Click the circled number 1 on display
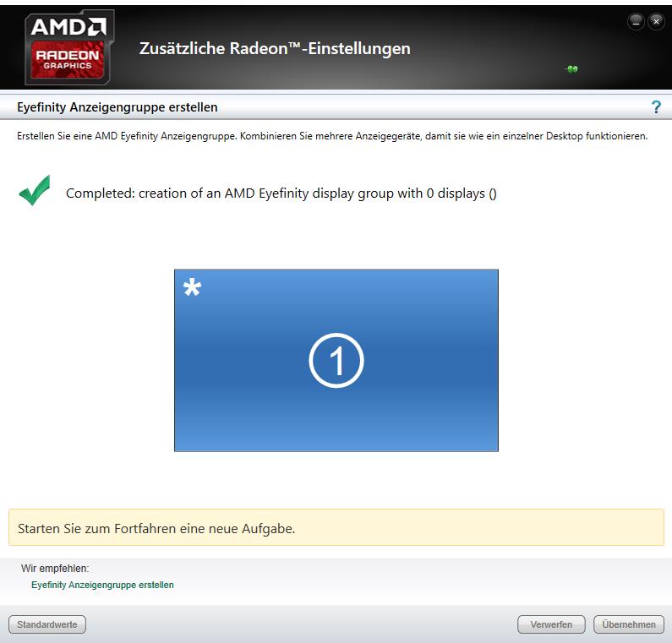672x643 pixels. point(336,361)
